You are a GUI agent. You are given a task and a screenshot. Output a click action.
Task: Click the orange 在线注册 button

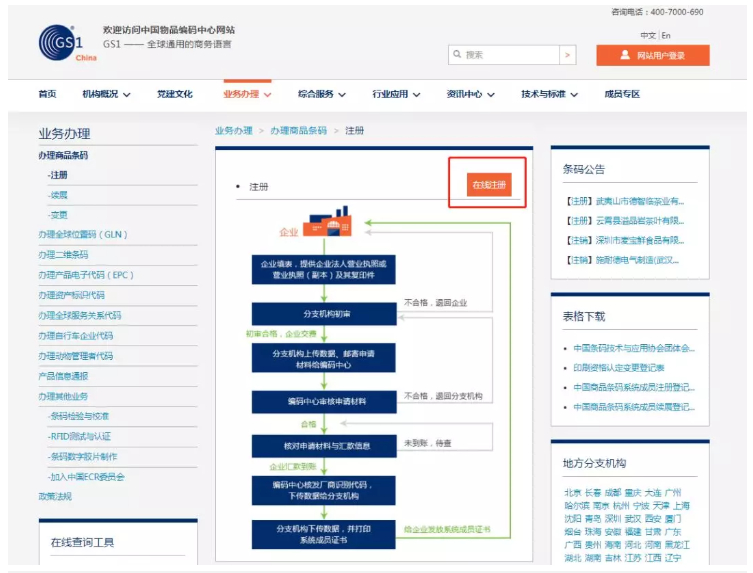[489, 185]
